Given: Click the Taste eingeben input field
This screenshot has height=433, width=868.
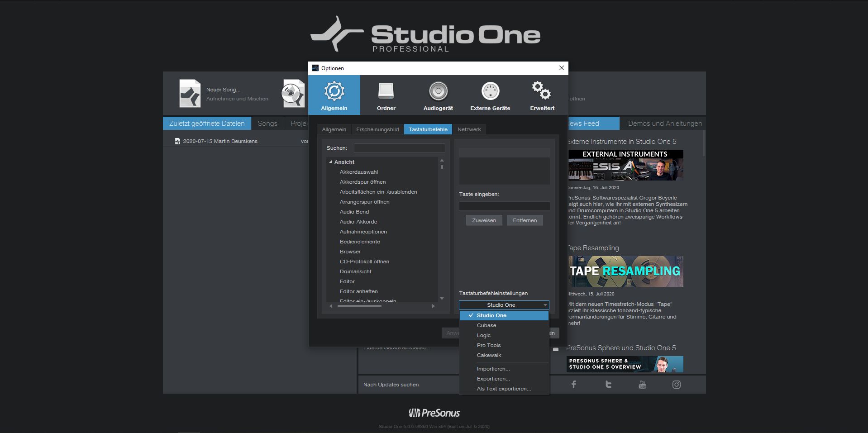Looking at the screenshot, I should click(x=504, y=206).
